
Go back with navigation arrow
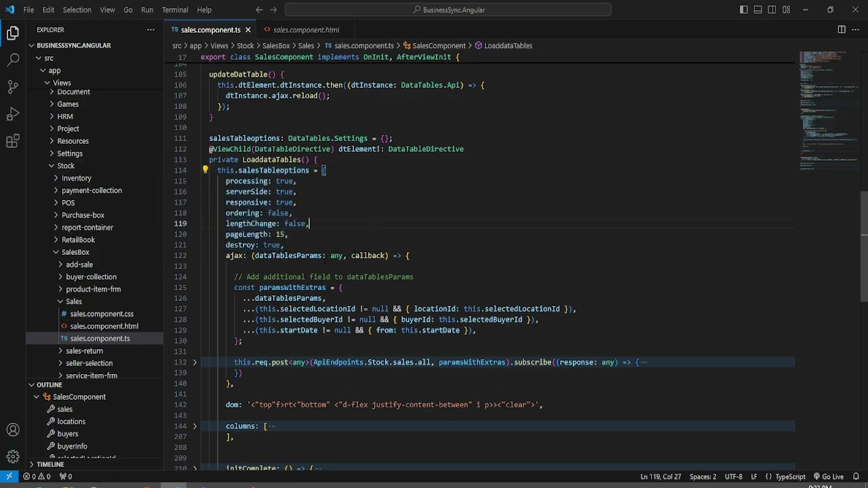coord(259,9)
